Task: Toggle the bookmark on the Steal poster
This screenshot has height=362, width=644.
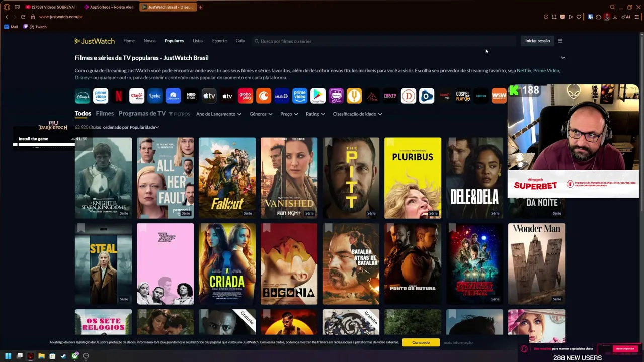Action: pos(80,229)
